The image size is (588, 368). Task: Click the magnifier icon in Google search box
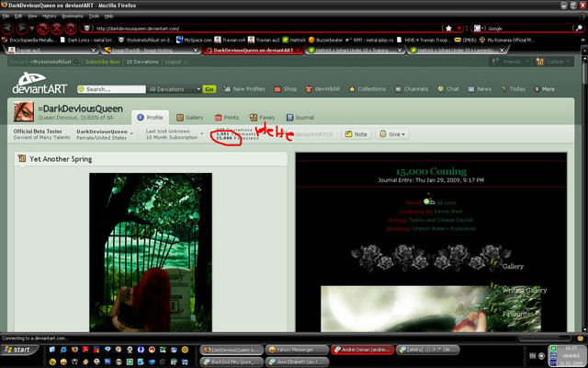coord(580,29)
